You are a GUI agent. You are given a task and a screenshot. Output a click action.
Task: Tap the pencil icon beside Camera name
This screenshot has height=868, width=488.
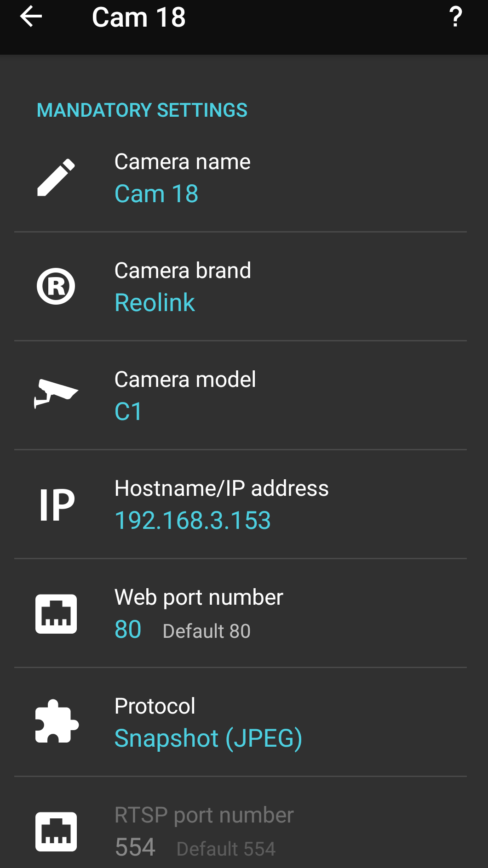pos(56,177)
